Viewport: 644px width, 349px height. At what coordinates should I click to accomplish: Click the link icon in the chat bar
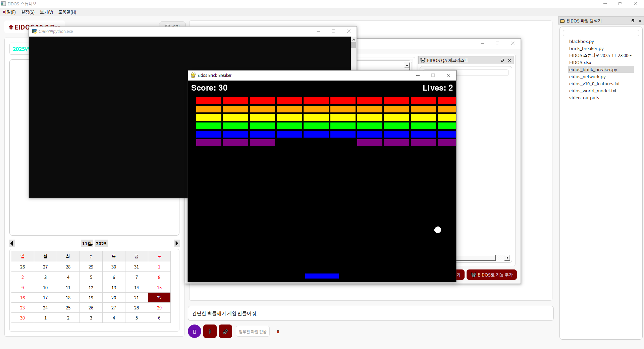point(225,331)
